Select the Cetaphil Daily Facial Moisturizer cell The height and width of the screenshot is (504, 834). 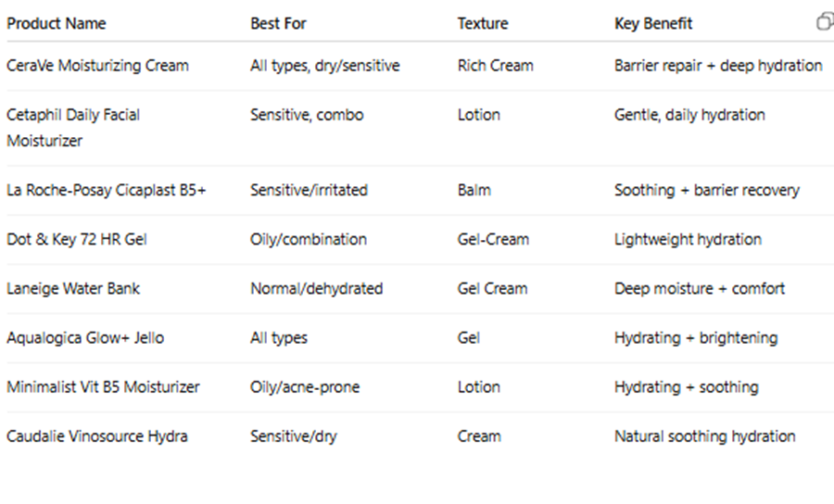tap(73, 128)
